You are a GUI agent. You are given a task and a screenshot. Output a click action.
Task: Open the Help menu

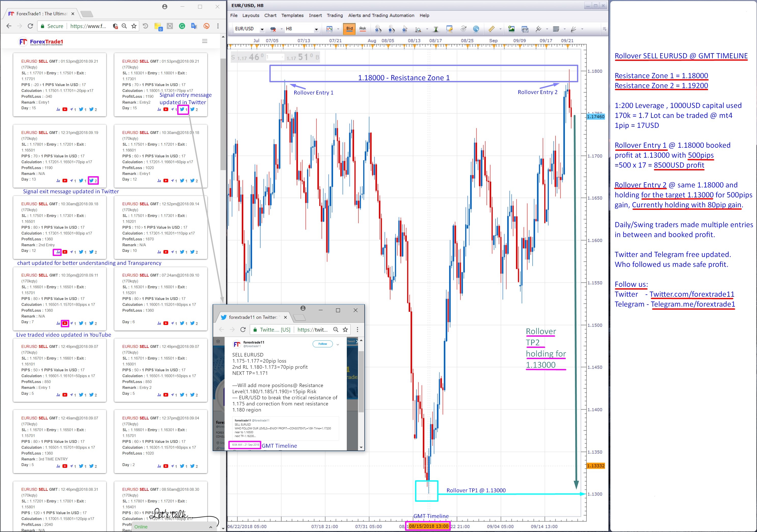point(424,15)
